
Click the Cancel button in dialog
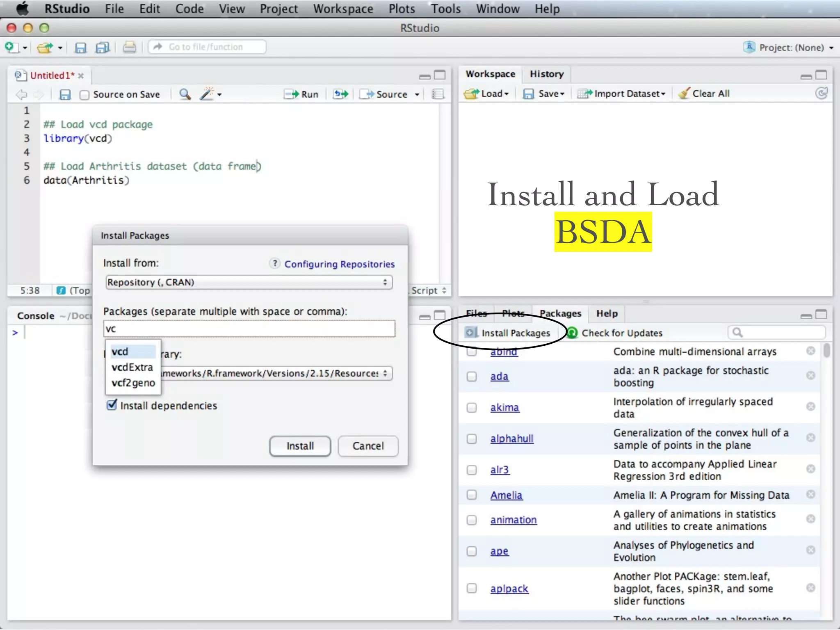pyautogui.click(x=368, y=446)
